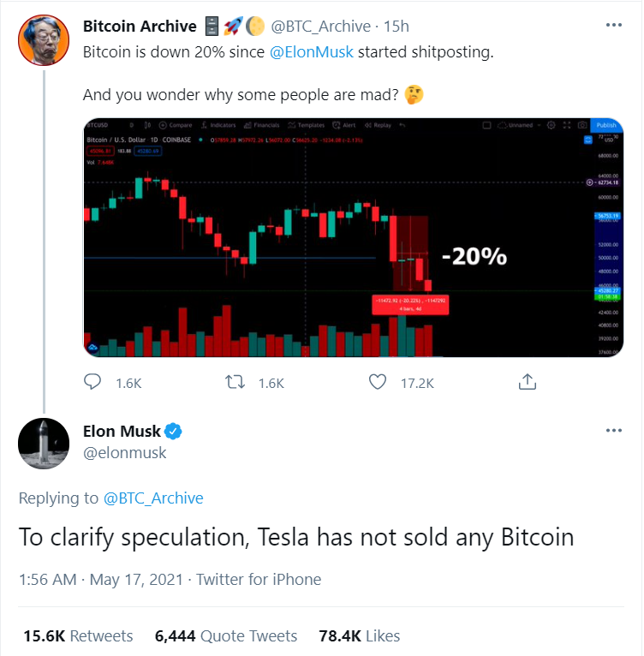This screenshot has width=644, height=656.
Task: Click the Publish button in the chart
Action: coord(605,125)
